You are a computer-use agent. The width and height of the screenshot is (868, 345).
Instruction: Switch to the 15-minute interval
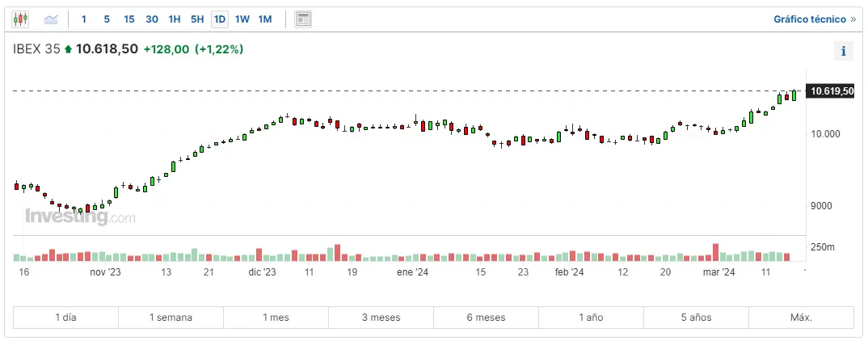point(129,19)
